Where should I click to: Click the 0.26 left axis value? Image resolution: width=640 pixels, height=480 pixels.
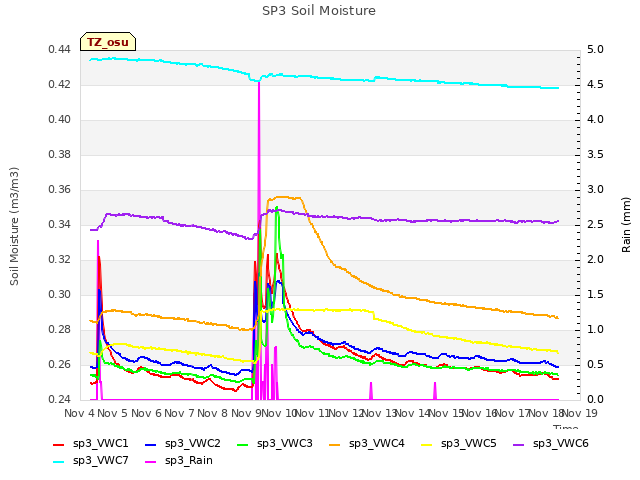point(60,364)
